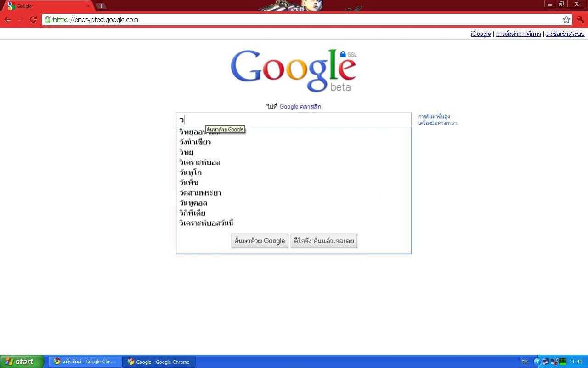Open the iGoogle link
This screenshot has width=588, height=368.
[x=481, y=34]
